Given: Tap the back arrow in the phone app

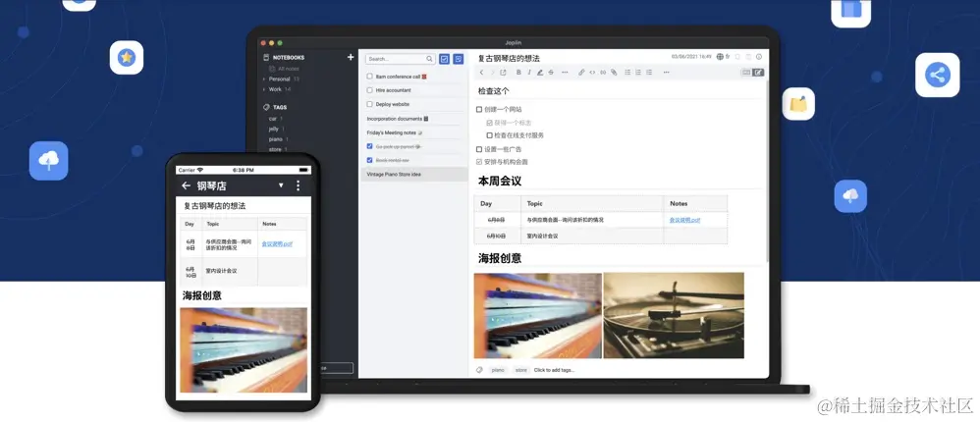Looking at the screenshot, I should coord(186,185).
